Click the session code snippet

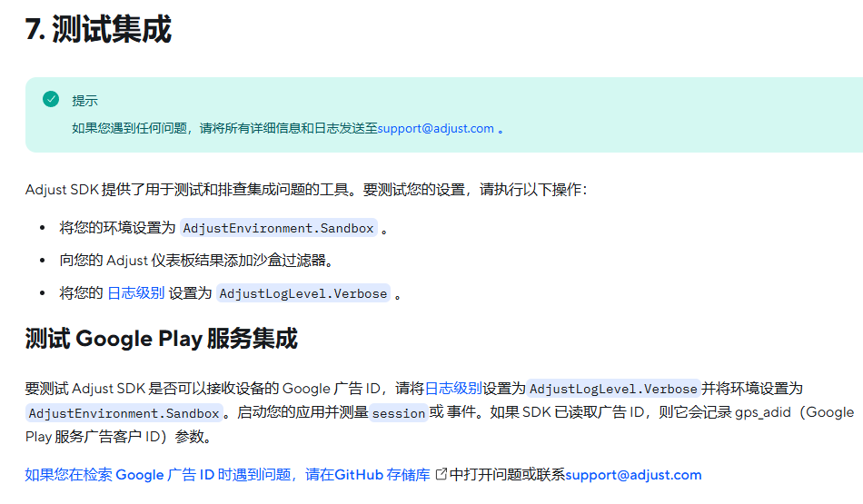click(399, 413)
